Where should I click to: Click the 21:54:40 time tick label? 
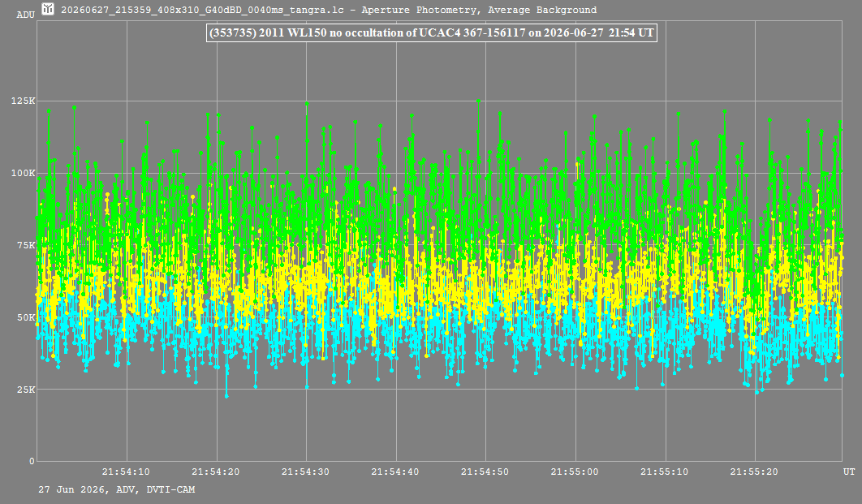tap(394, 472)
